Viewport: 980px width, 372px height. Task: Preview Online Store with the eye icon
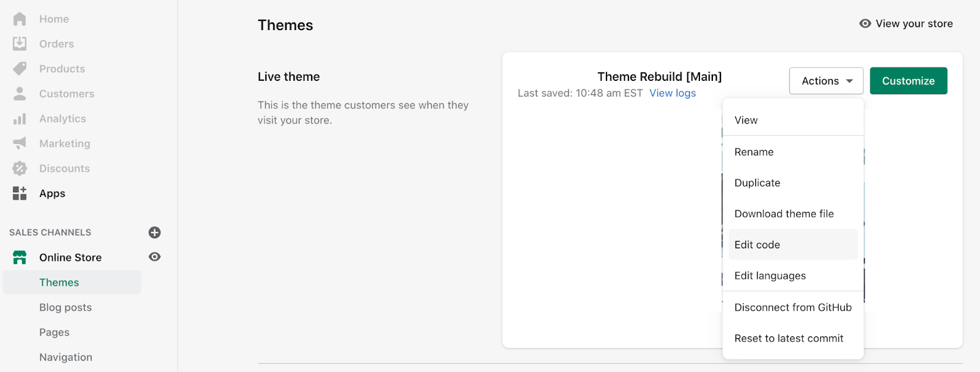(x=154, y=257)
